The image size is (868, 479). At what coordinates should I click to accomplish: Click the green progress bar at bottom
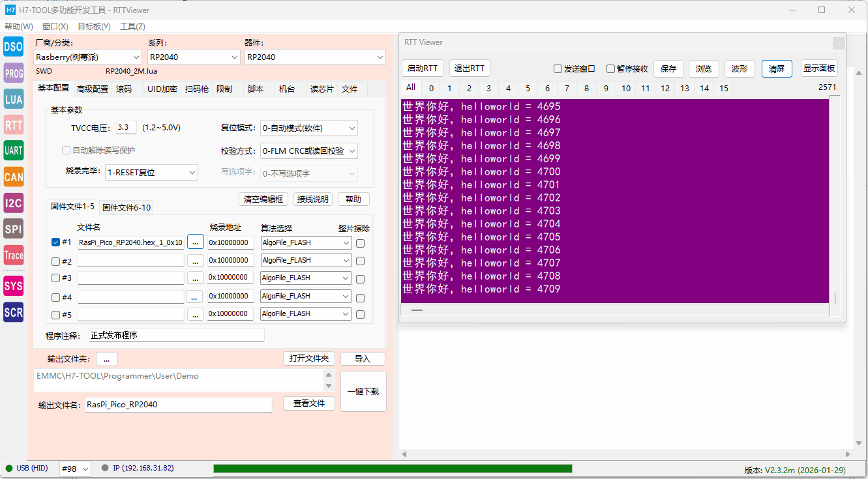pos(391,469)
